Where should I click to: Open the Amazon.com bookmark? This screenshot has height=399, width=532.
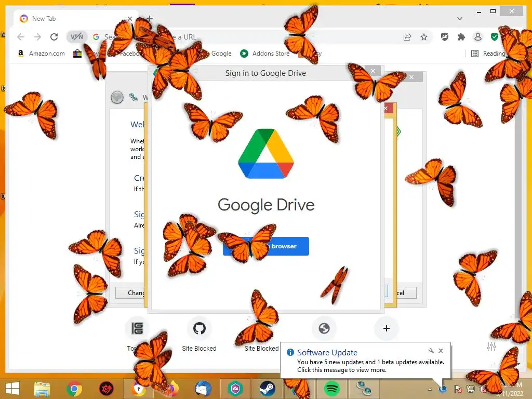(41, 54)
